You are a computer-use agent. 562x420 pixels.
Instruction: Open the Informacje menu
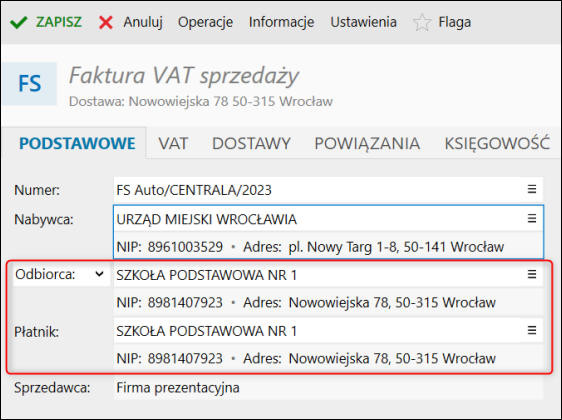click(x=281, y=22)
